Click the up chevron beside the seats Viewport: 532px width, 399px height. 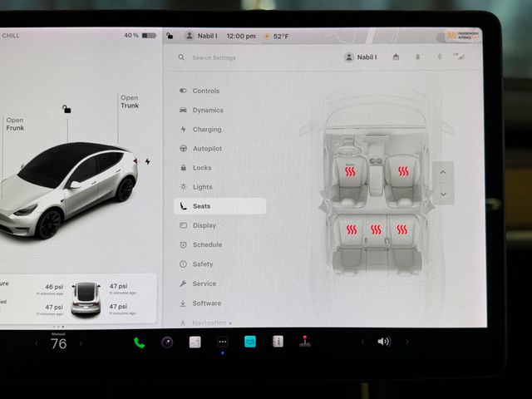point(443,172)
